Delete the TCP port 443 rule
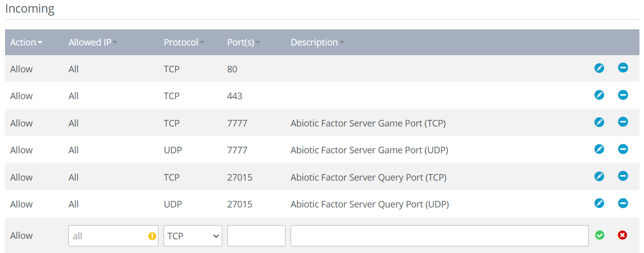 623,95
